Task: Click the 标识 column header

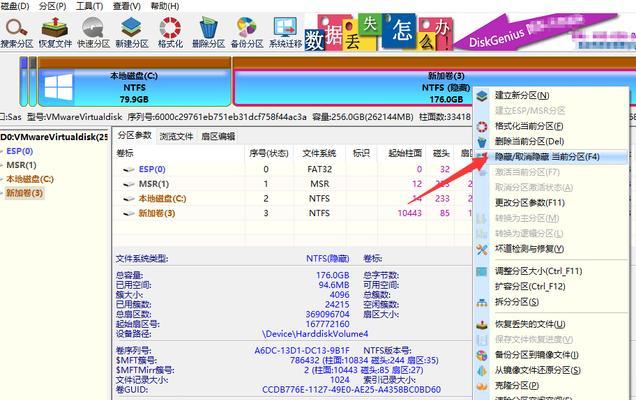Action: pos(361,153)
